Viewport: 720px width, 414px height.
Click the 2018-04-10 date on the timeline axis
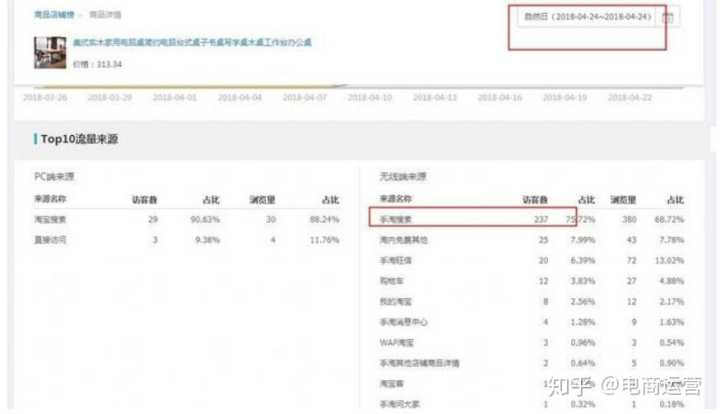coord(370,97)
